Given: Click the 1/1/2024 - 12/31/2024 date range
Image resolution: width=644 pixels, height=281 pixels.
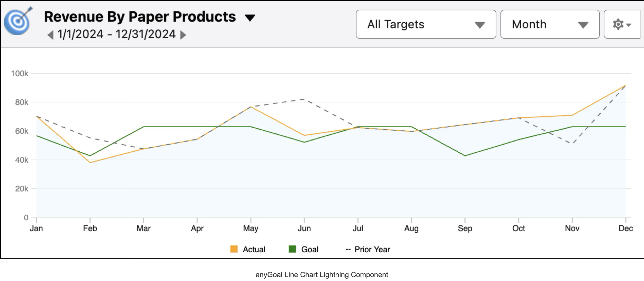Looking at the screenshot, I should (x=117, y=34).
